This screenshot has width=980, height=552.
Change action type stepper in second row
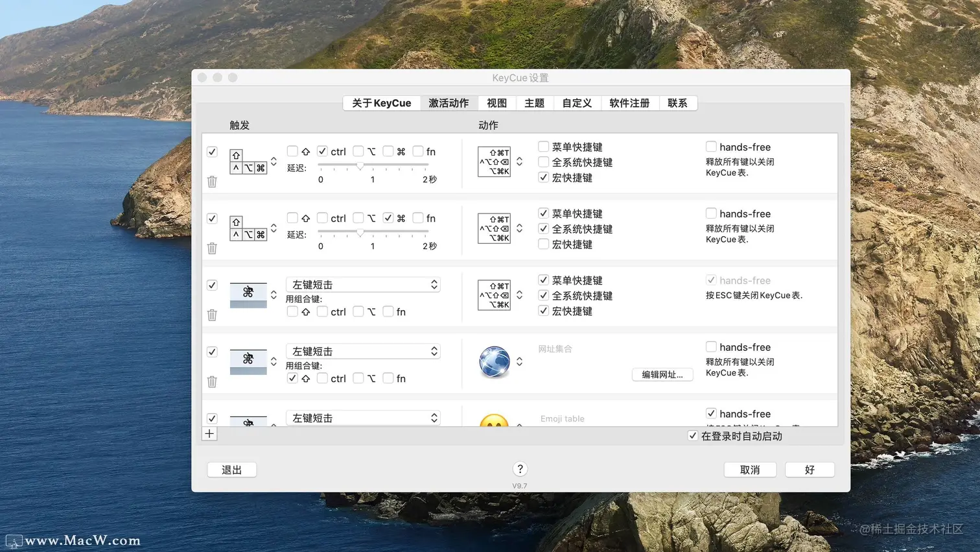tap(519, 228)
